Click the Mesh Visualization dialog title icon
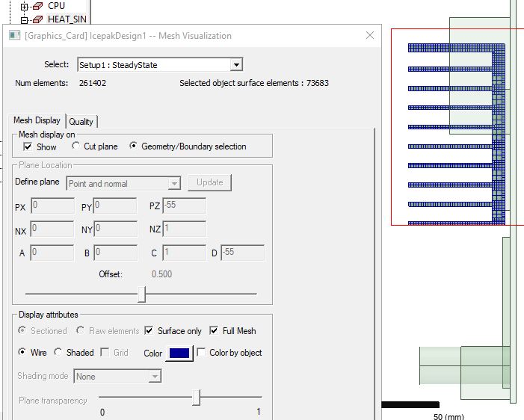This screenshot has width=524, height=420. (15, 36)
